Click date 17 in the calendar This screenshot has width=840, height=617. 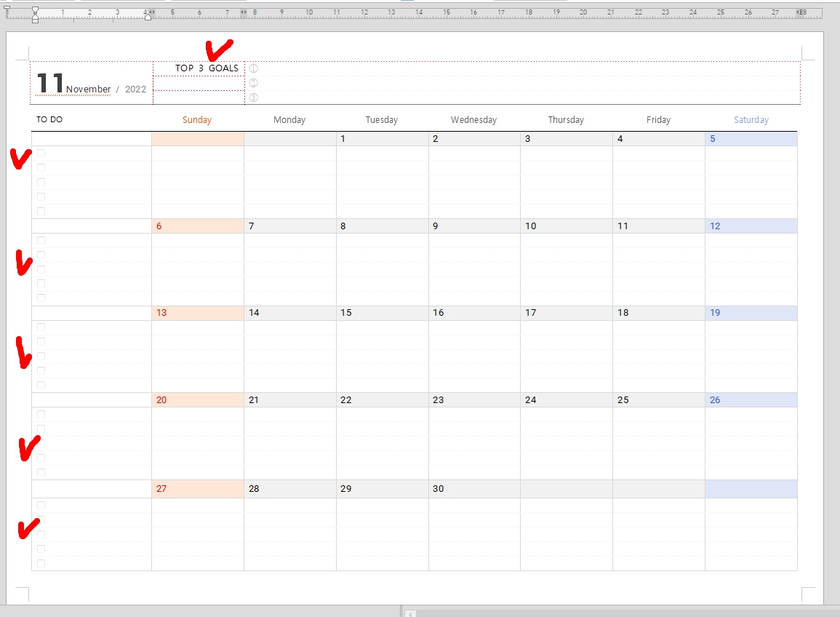pyautogui.click(x=530, y=313)
